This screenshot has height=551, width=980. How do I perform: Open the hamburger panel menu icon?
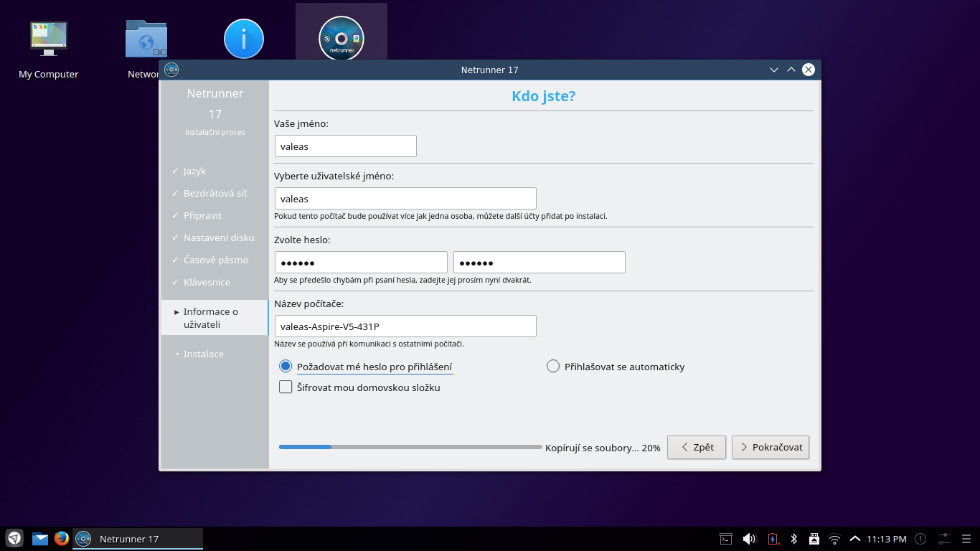967,539
